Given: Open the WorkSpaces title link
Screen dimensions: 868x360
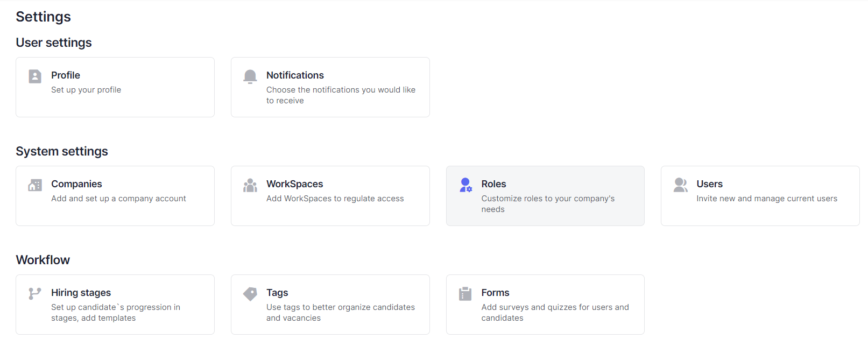Looking at the screenshot, I should 294,184.
